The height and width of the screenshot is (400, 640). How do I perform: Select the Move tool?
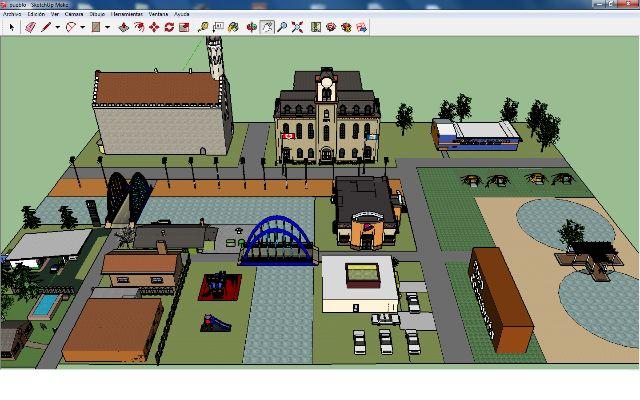click(154, 27)
